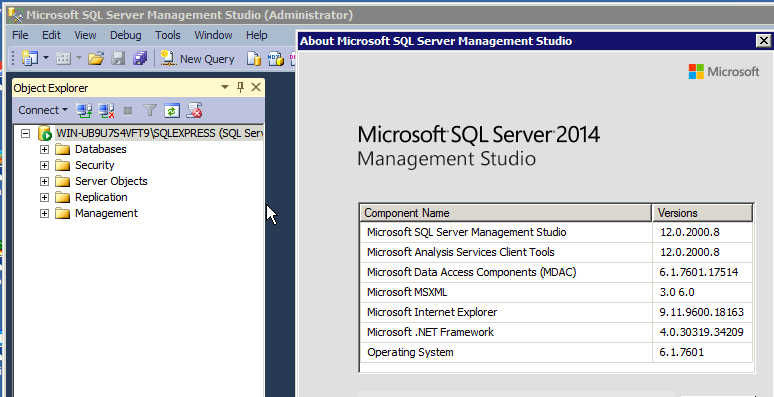Open the Window menu
The height and width of the screenshot is (397, 774).
(x=213, y=35)
